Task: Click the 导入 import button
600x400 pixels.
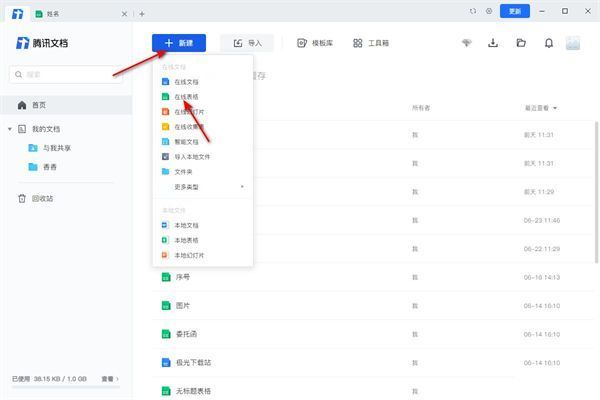Action: (x=246, y=43)
